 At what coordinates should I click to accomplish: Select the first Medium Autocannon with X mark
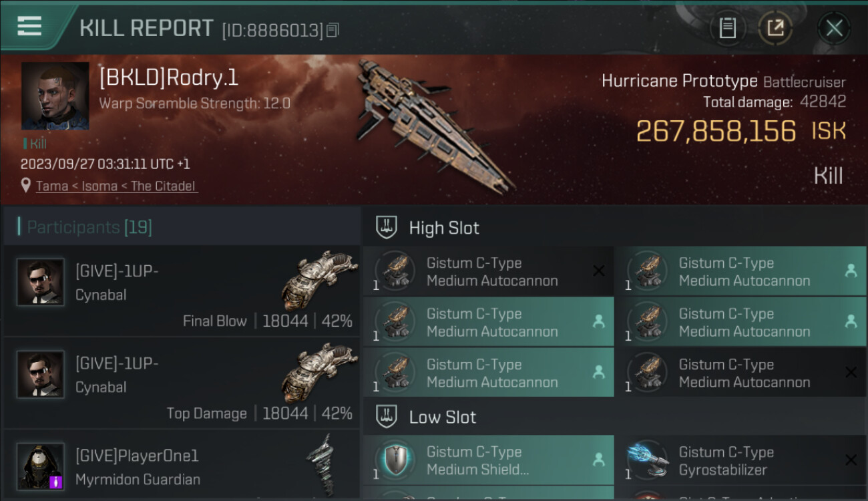[x=488, y=271]
